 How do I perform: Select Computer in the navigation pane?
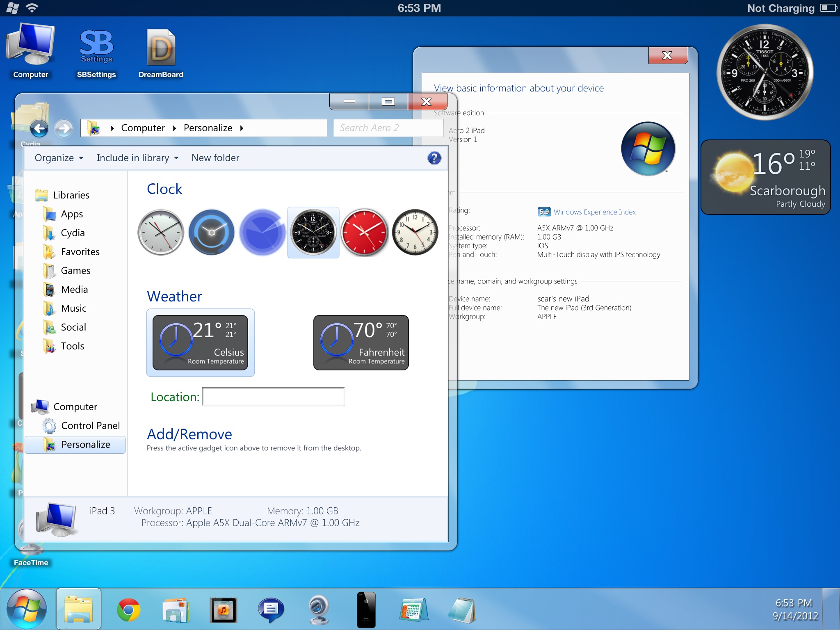[65, 407]
